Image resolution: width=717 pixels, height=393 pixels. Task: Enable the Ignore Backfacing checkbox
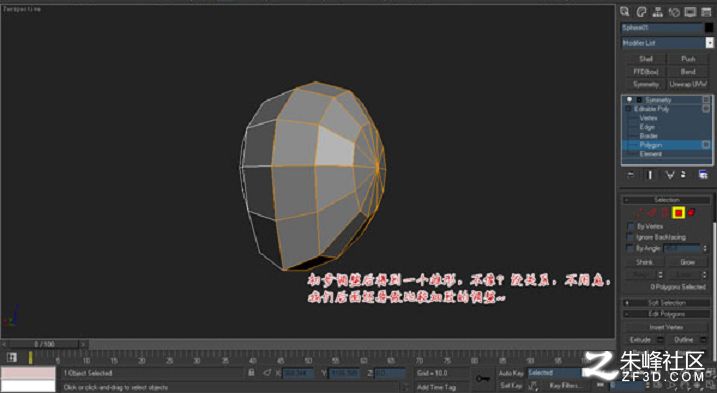coord(631,237)
